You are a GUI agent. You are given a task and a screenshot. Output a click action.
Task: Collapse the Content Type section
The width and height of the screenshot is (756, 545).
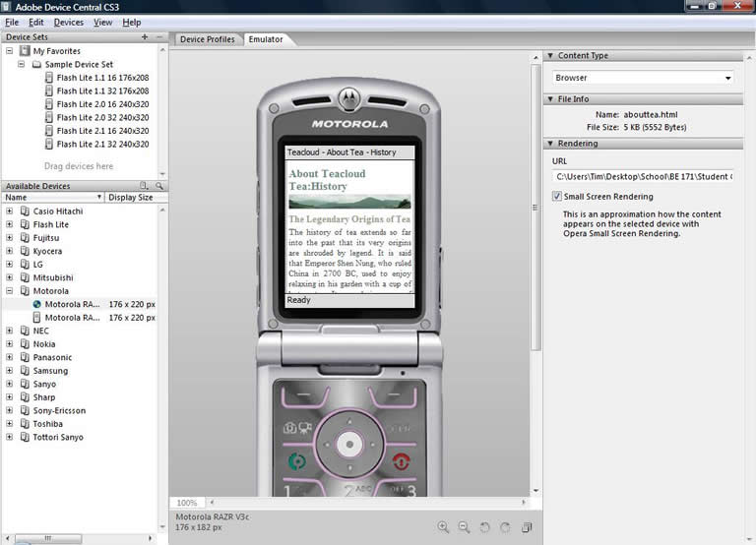click(550, 55)
